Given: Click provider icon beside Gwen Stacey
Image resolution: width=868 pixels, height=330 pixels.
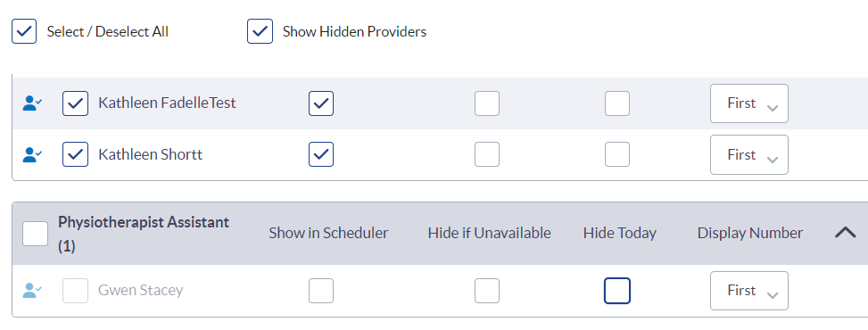Looking at the screenshot, I should click(x=32, y=291).
